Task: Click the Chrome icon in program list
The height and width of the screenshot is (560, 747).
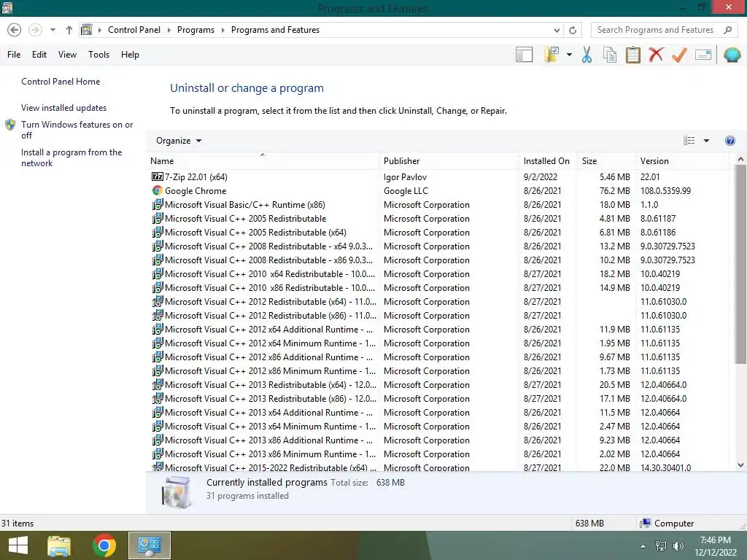Action: pyautogui.click(x=158, y=190)
